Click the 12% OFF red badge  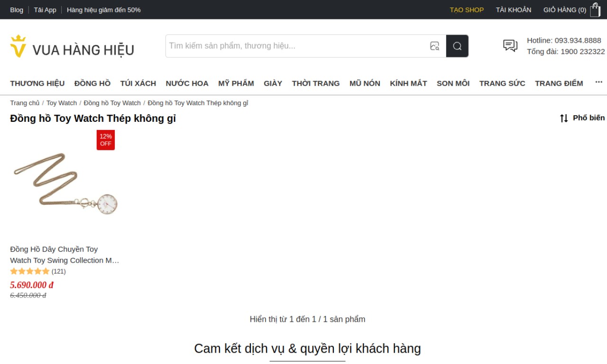tap(106, 140)
